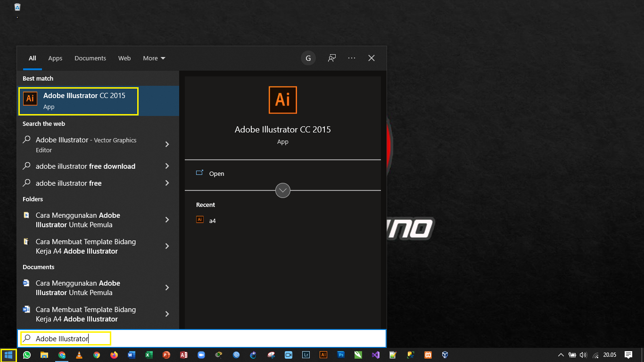Open the Open action for Adobe Illustrator
This screenshot has width=644, height=362.
(x=210, y=173)
